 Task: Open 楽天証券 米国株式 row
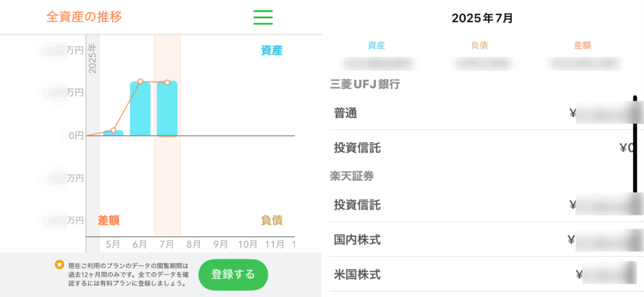(x=484, y=274)
